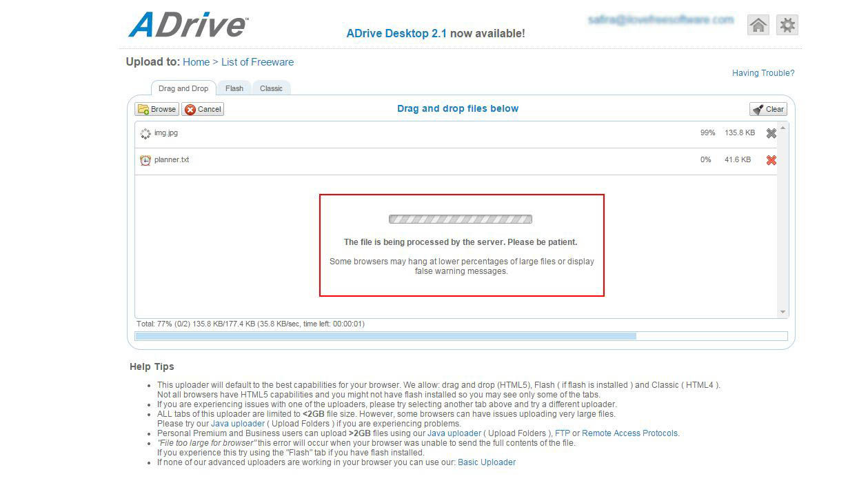
Task: Select the planner.txt file name
Action: tap(172, 160)
